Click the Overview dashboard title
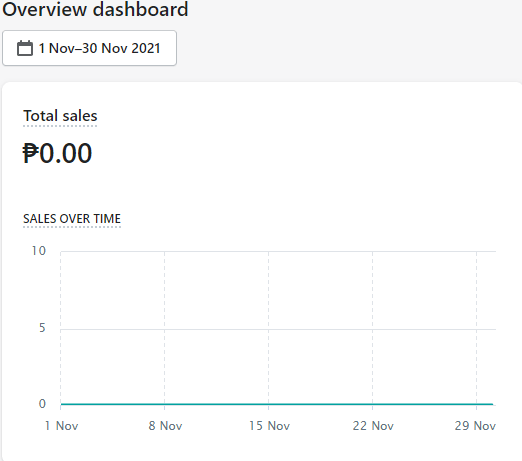The width and height of the screenshot is (522, 461). point(95,9)
